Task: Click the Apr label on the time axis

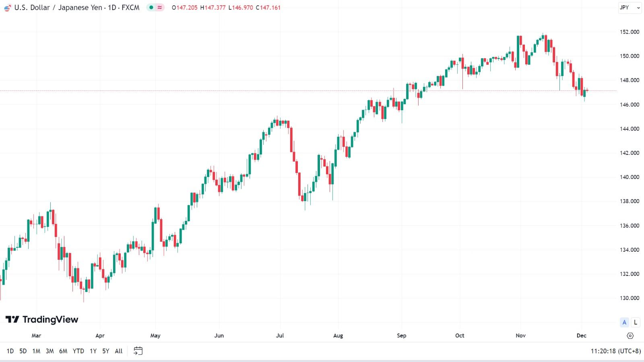Action: point(100,335)
